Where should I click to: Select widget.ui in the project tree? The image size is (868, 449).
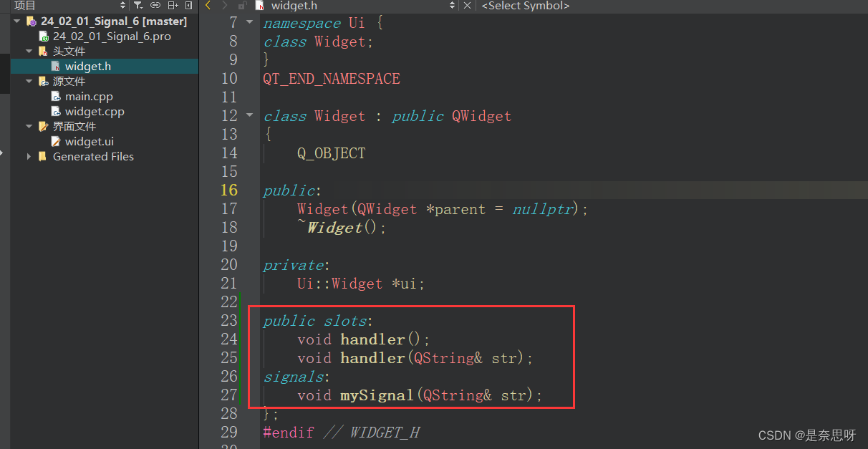[x=89, y=141]
